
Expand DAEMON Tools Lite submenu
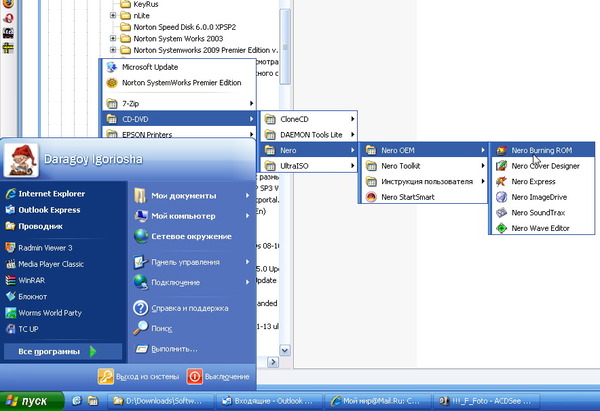point(309,135)
